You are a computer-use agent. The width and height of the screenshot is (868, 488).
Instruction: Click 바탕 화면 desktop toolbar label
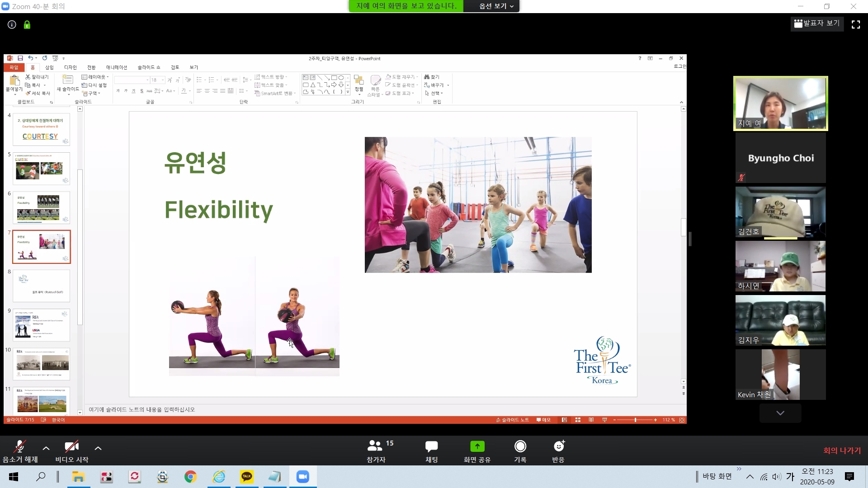coord(717,476)
